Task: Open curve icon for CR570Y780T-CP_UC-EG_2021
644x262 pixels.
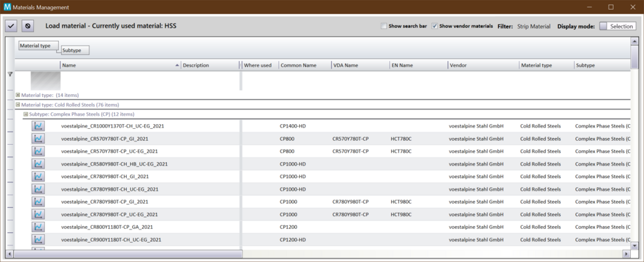Action: (x=38, y=151)
